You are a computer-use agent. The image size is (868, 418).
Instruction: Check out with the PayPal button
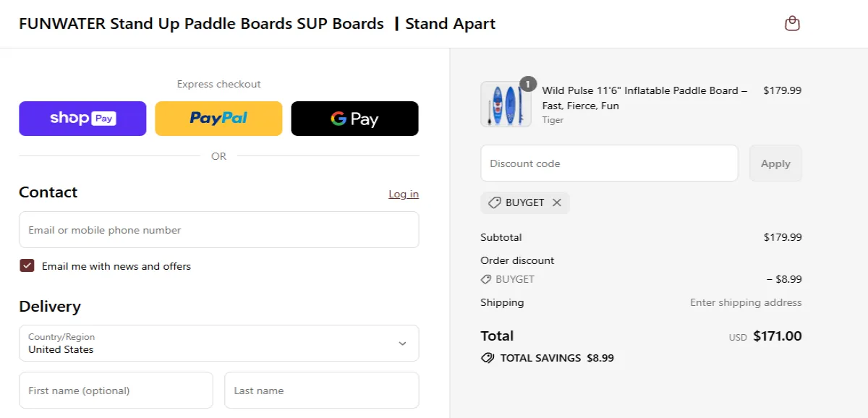[218, 118]
